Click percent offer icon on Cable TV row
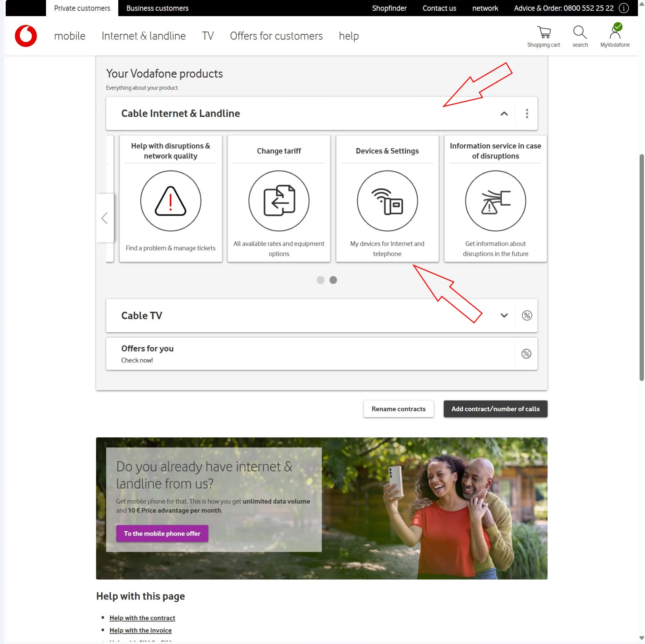This screenshot has width=645, height=644. (527, 315)
